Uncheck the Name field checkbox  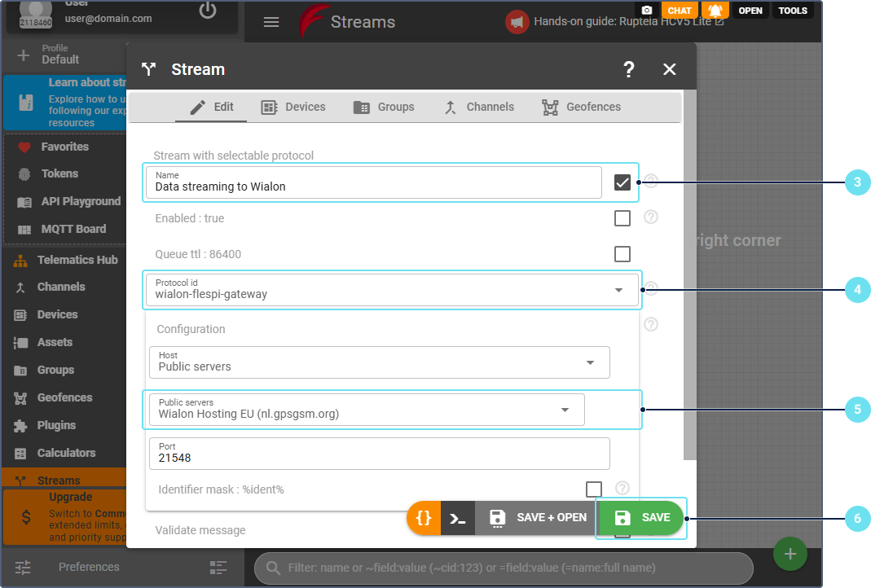(622, 182)
